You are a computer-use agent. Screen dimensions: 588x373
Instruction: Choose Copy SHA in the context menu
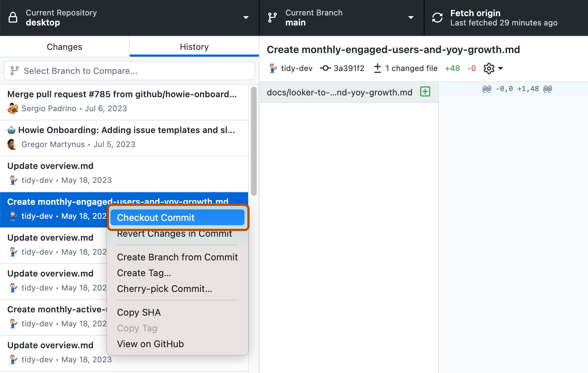click(139, 312)
